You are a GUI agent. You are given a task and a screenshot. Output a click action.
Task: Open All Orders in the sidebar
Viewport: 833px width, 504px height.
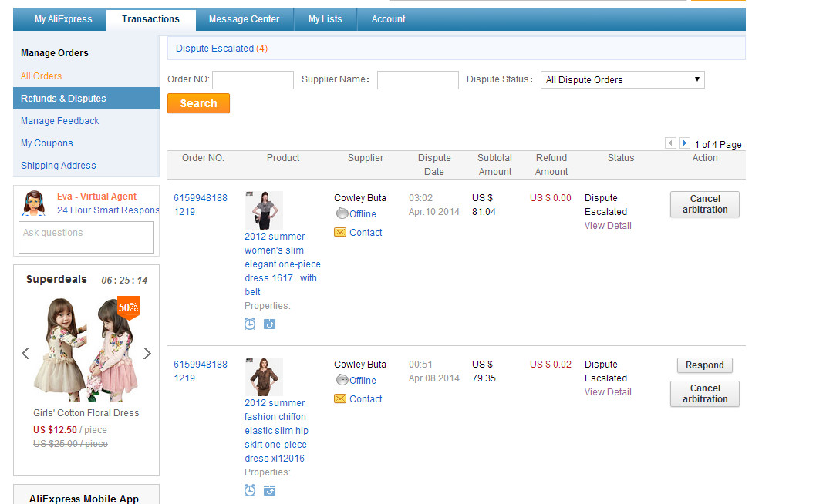[41, 76]
